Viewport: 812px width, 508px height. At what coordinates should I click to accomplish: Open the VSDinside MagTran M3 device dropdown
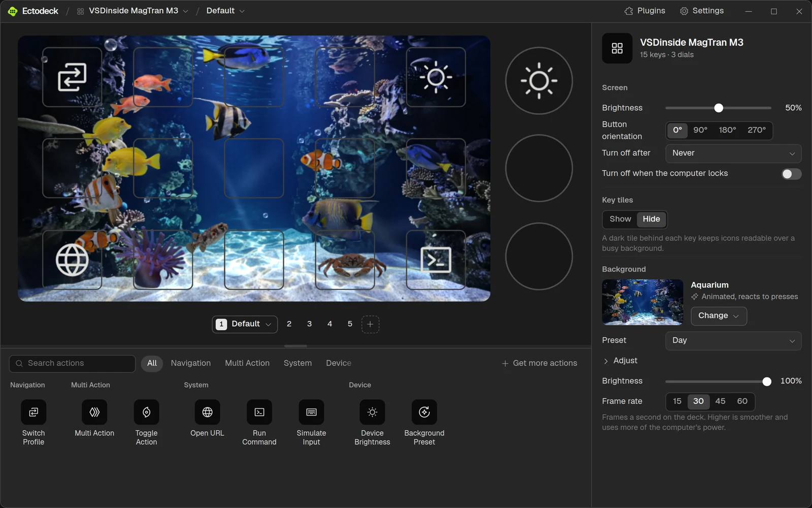click(x=133, y=11)
